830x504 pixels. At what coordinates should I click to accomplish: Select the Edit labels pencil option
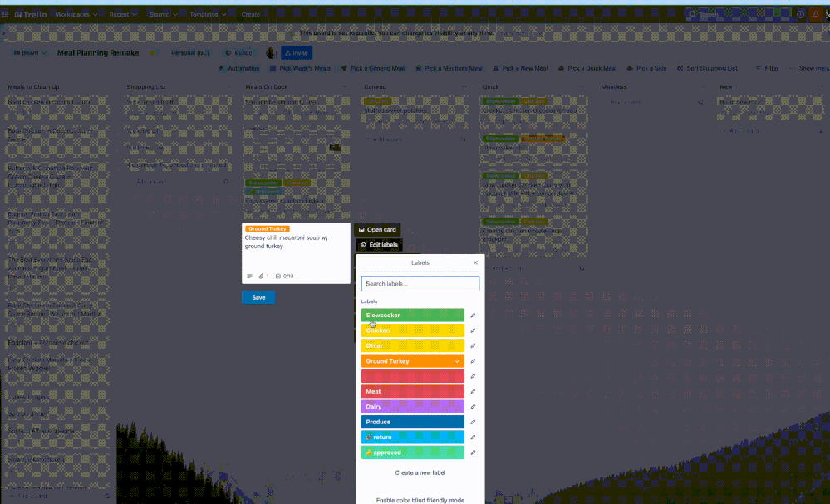(x=378, y=245)
